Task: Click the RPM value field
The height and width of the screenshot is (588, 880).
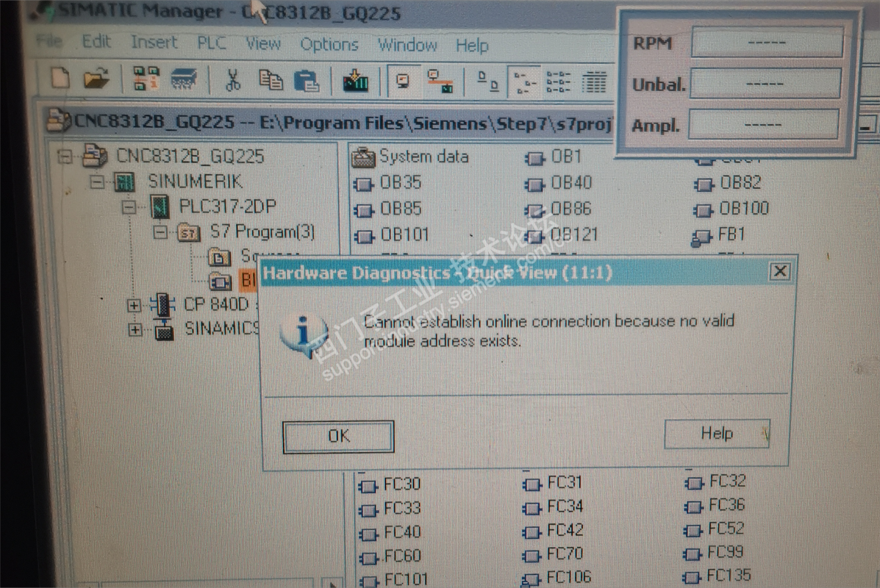Action: (x=767, y=42)
